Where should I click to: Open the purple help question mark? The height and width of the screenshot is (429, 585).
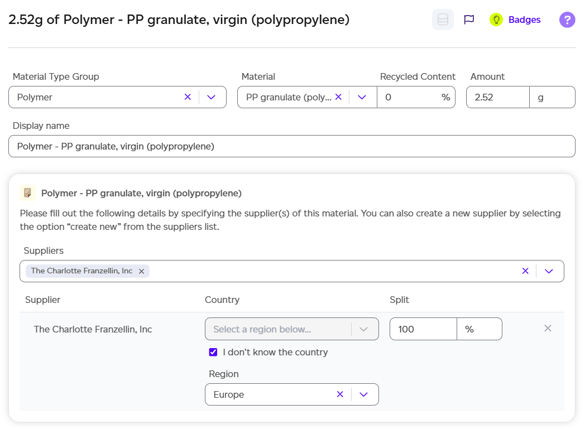[567, 19]
